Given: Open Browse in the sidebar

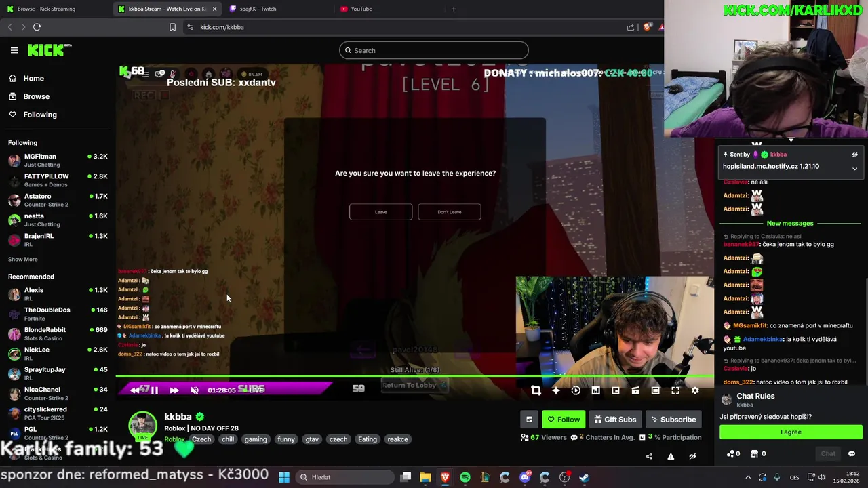Looking at the screenshot, I should (x=29, y=96).
